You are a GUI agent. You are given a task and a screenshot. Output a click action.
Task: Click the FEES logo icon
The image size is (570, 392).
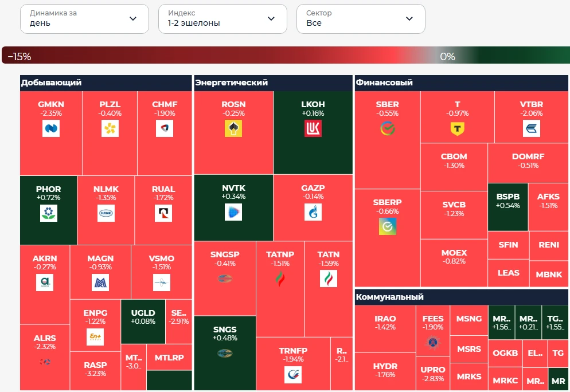coord(433,342)
